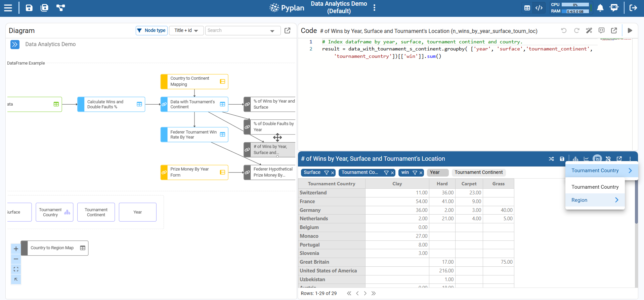
Task: Click the Save as (multi-disk) icon
Action: click(44, 8)
